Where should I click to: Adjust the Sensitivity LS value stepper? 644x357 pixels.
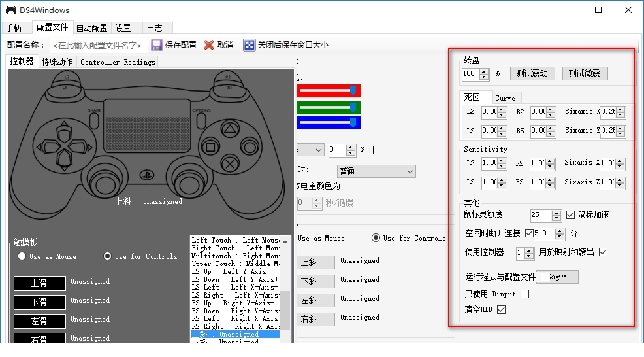(502, 182)
